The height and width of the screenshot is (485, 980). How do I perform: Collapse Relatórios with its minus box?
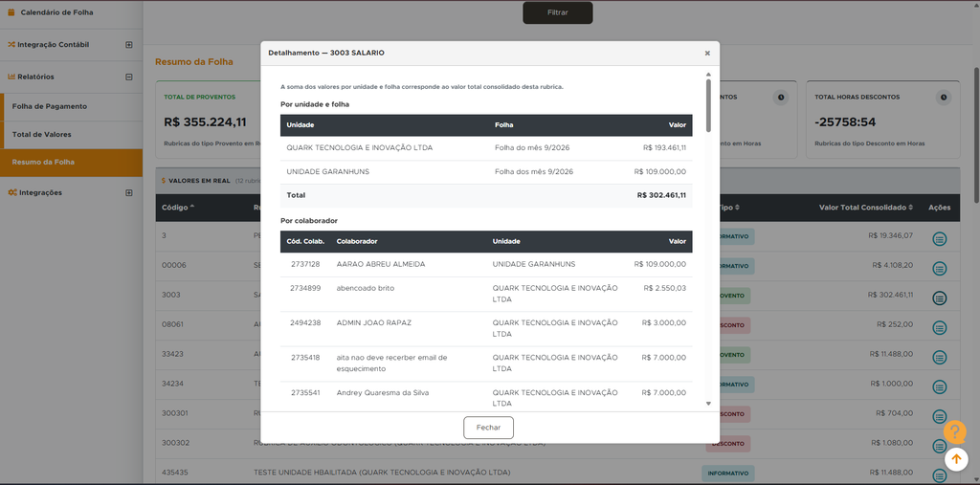click(x=129, y=77)
